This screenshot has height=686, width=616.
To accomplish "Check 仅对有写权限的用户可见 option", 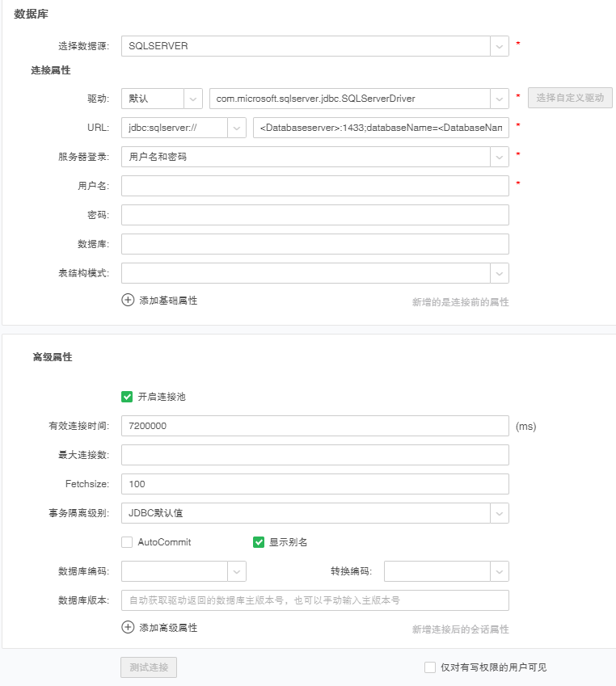I will point(430,667).
